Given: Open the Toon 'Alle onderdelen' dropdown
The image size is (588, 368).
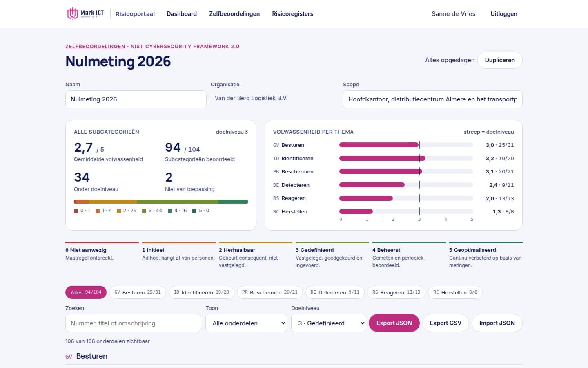Looking at the screenshot, I should [246, 323].
